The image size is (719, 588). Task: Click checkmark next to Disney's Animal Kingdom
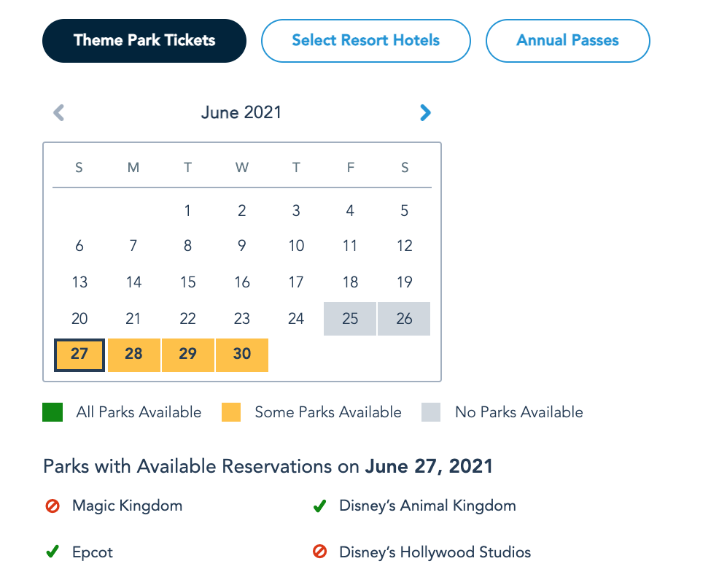[319, 506]
